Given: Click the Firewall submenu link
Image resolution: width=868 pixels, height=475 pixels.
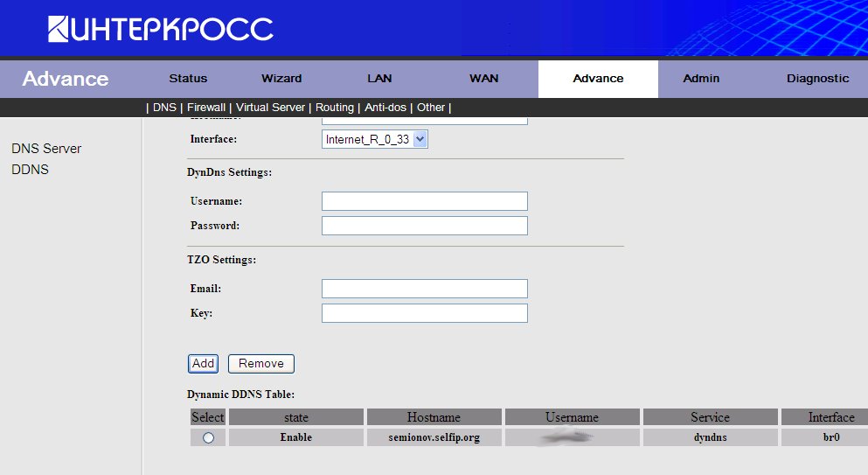Looking at the screenshot, I should pos(207,108).
